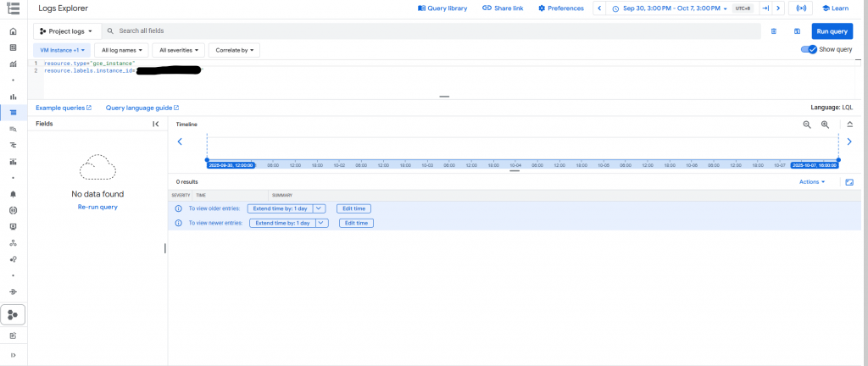Expand the dropdown arrow for older entries extend time
This screenshot has width=868, height=366.
coord(320,208)
